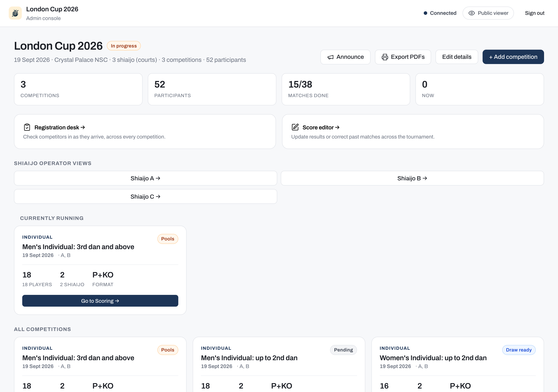
Task: Click the 3 Competitions stat card
Action: click(78, 89)
